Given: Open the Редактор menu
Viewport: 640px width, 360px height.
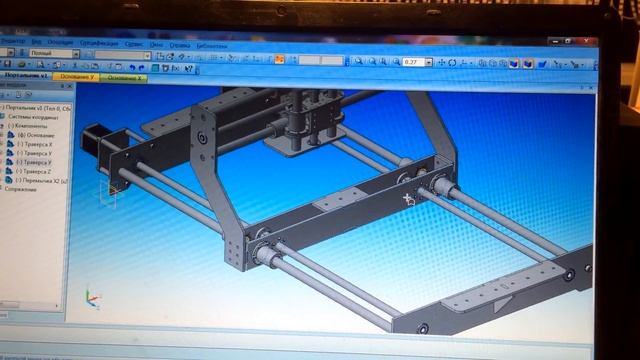Looking at the screenshot, I should tap(12, 42).
